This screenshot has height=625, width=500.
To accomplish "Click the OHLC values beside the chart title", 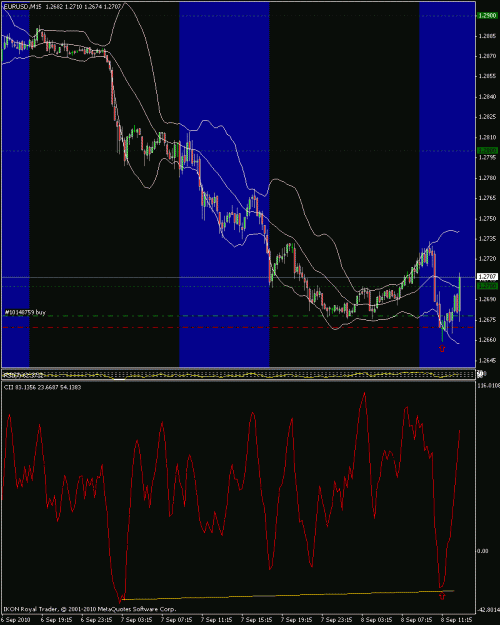I will coord(84,7).
